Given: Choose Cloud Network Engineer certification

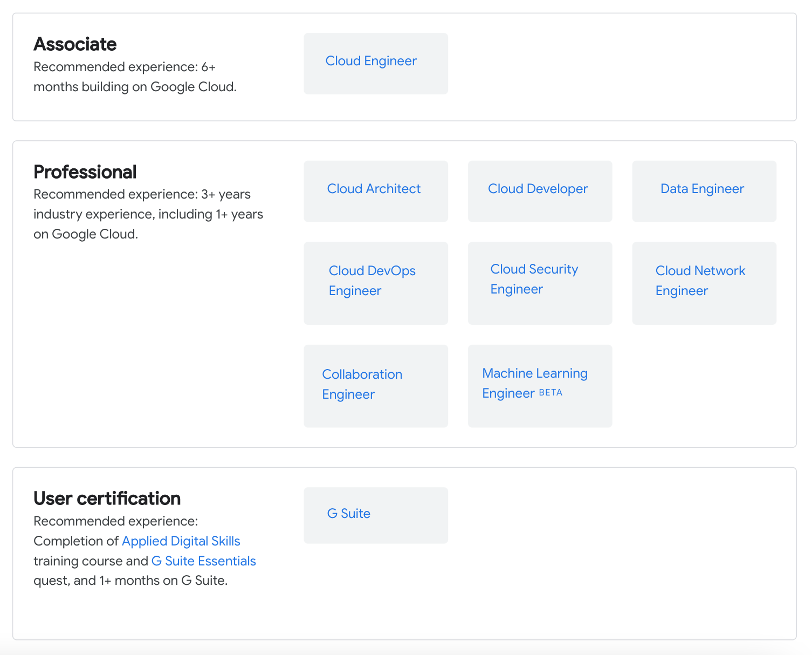Looking at the screenshot, I should [x=704, y=283].
